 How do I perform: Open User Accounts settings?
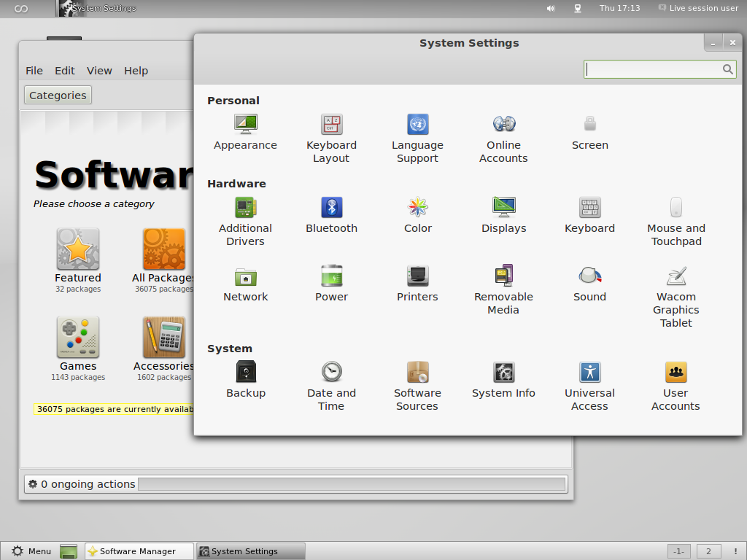click(676, 386)
